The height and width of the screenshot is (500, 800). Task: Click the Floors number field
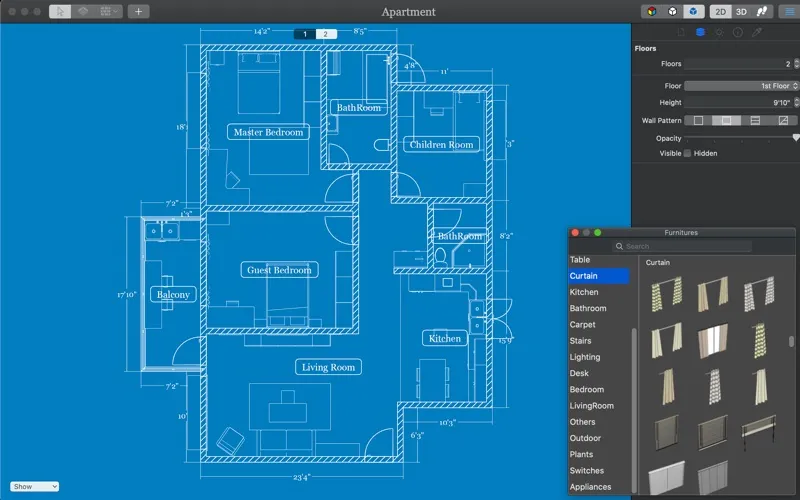(x=739, y=64)
